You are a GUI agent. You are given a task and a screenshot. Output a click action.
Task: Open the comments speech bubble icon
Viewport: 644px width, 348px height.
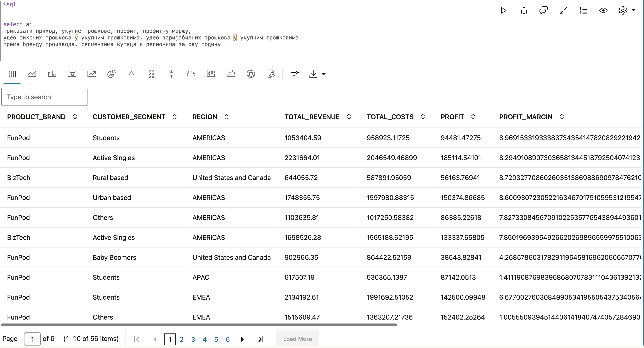(x=543, y=11)
